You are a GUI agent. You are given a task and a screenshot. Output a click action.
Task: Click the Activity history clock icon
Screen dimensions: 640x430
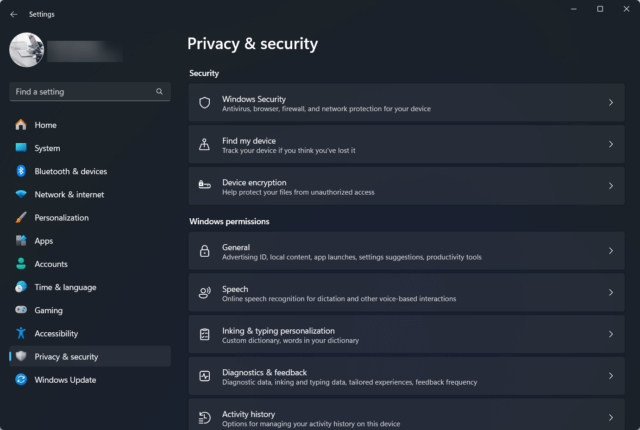tap(204, 417)
